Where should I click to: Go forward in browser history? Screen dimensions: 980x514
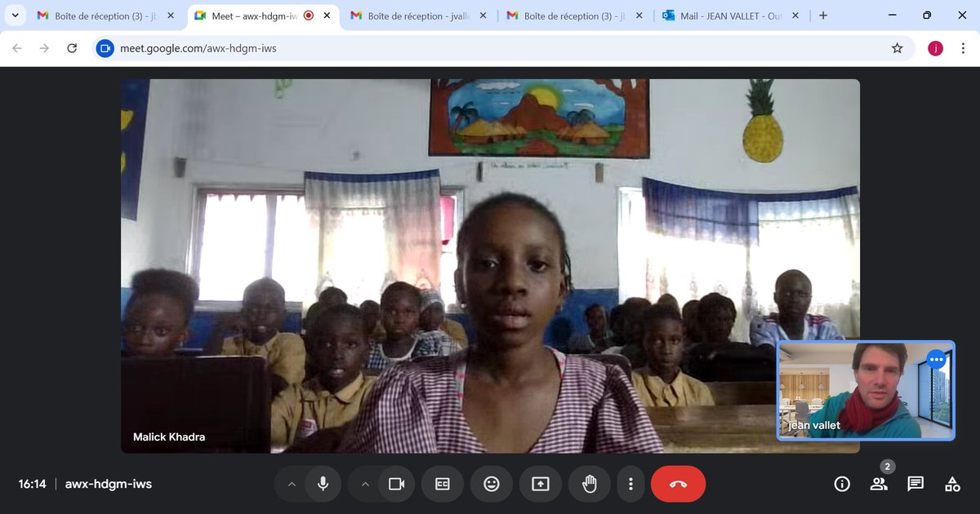click(44, 48)
